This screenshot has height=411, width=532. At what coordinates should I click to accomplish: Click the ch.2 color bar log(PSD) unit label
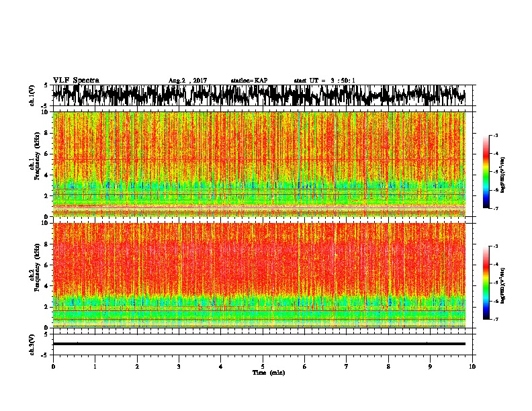[x=503, y=285]
